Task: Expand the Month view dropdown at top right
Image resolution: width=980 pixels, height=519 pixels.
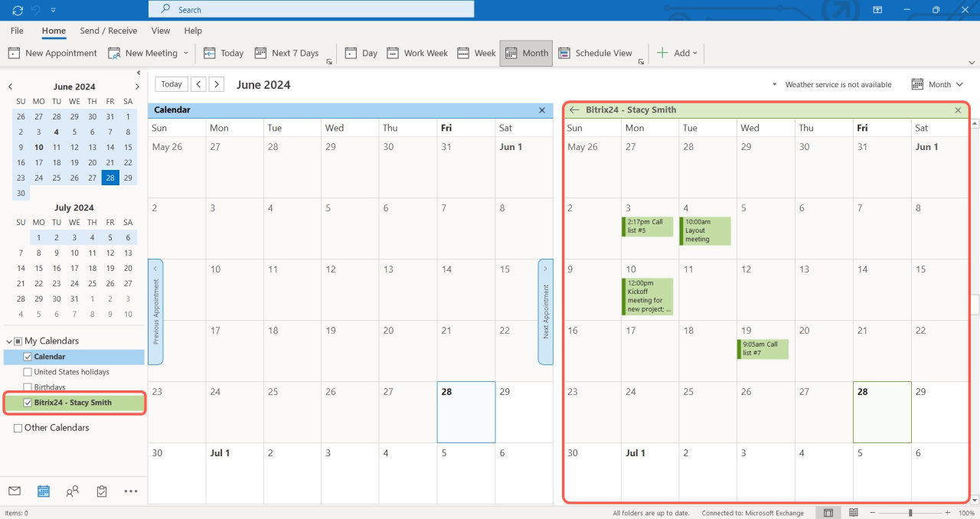Action: [x=938, y=85]
